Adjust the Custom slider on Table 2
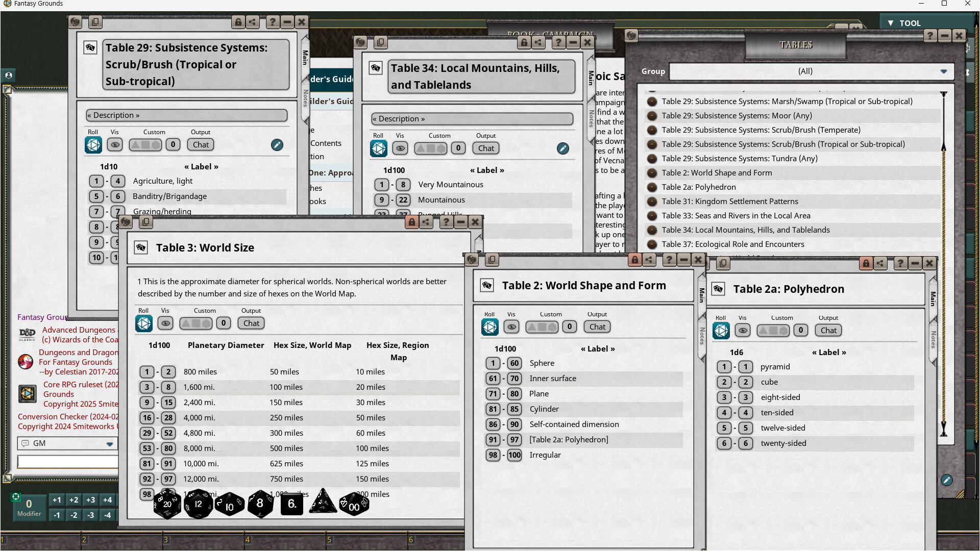This screenshot has width=980, height=551. [x=542, y=327]
